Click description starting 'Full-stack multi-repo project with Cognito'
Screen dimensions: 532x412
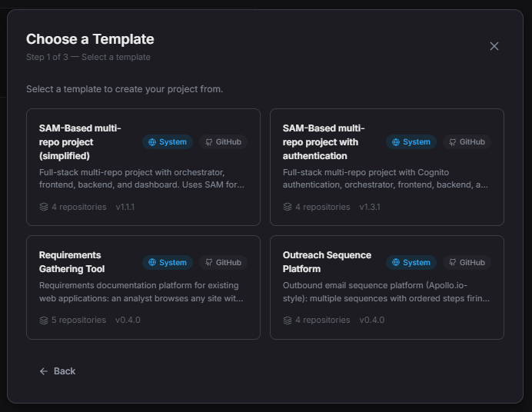385,178
